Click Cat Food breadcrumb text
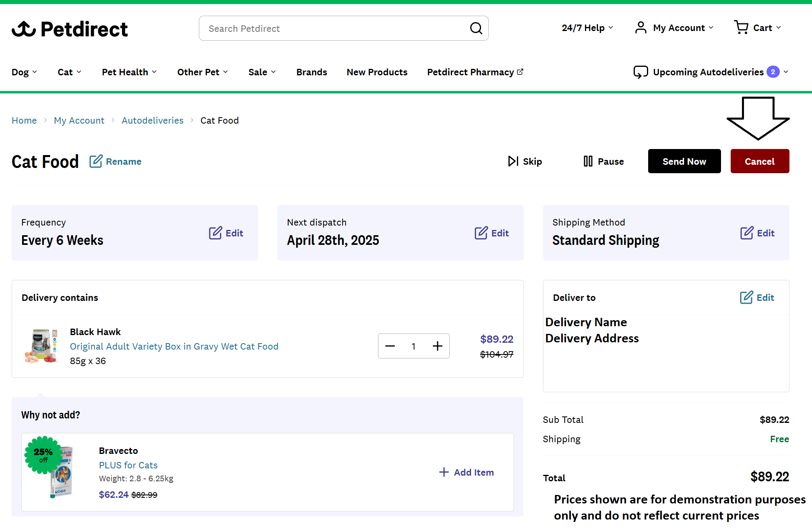This screenshot has width=812, height=528. click(219, 120)
